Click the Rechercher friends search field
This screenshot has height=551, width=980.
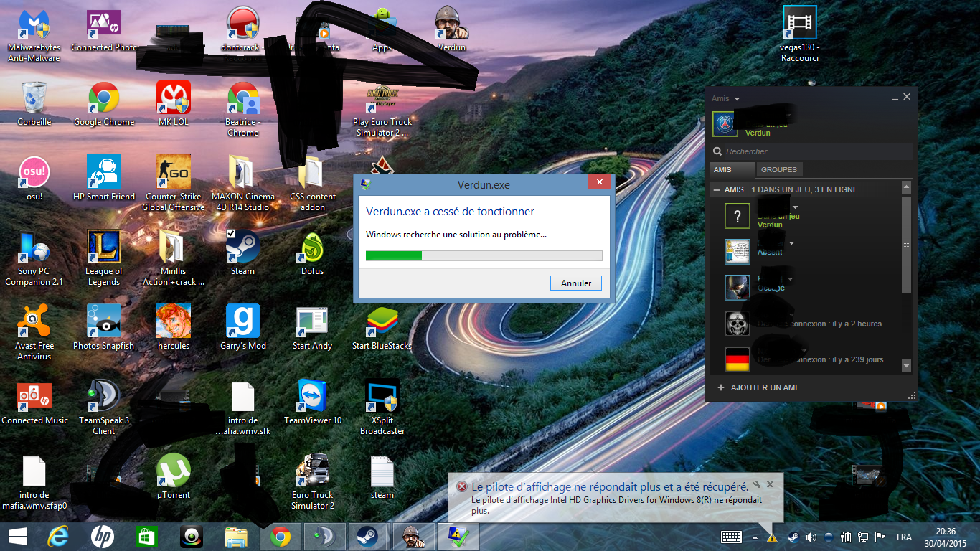(811, 151)
